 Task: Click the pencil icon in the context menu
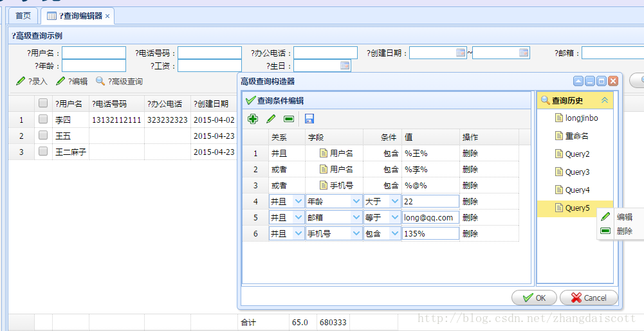click(605, 217)
